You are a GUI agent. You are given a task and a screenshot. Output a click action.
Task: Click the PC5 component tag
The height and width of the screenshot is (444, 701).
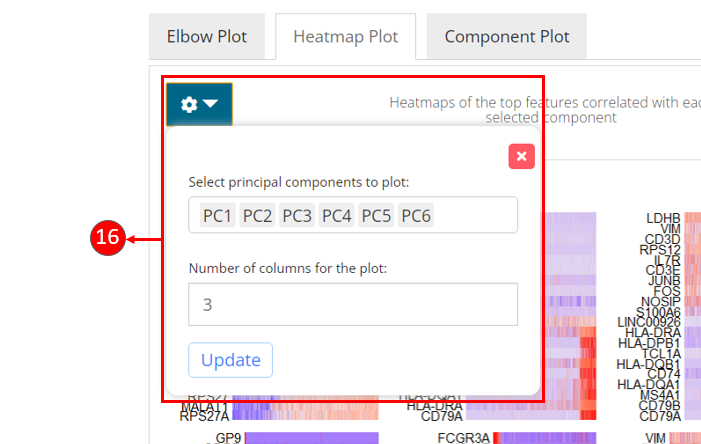click(376, 215)
